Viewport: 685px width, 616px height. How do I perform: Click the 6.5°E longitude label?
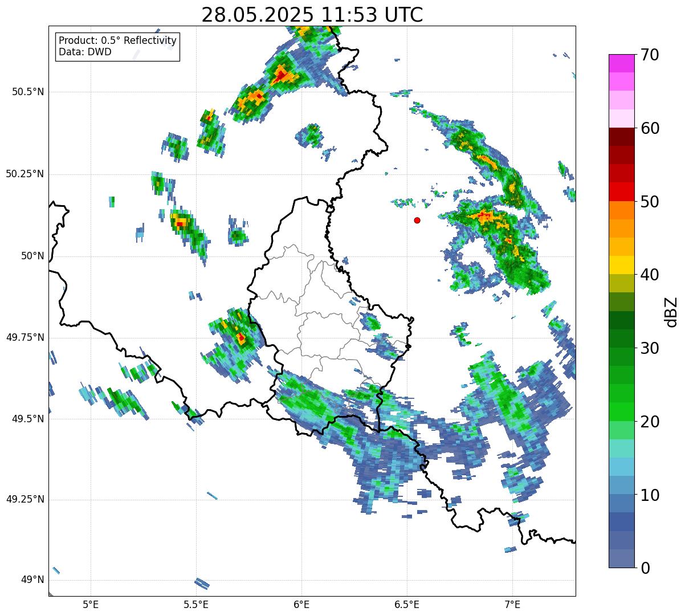[407, 604]
